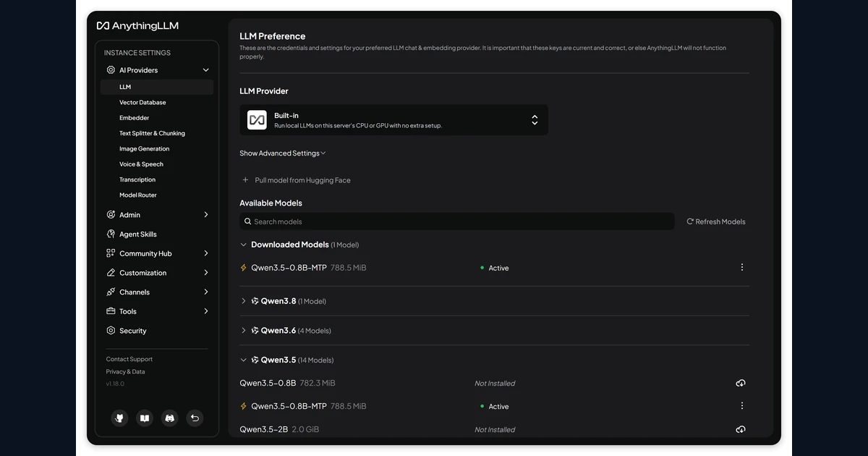
Task: Open the documentation book icon
Action: tap(145, 418)
